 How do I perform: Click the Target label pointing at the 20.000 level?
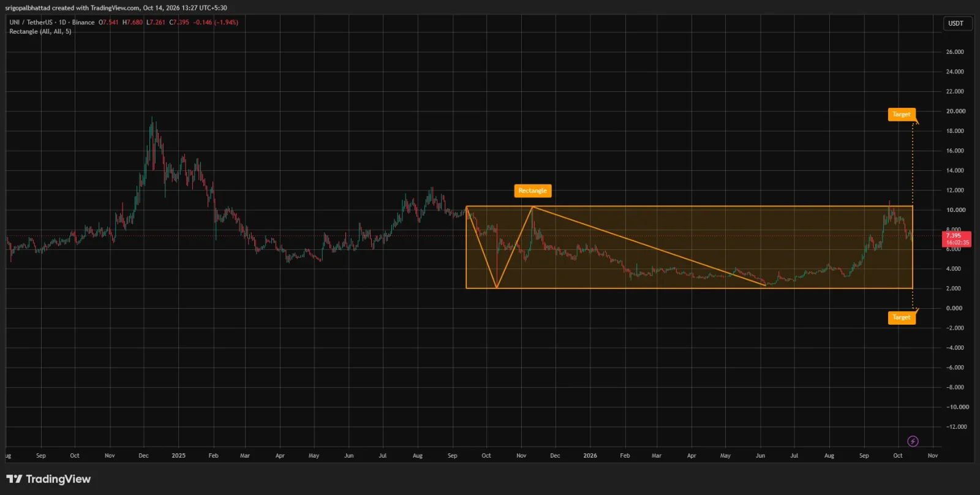[901, 114]
